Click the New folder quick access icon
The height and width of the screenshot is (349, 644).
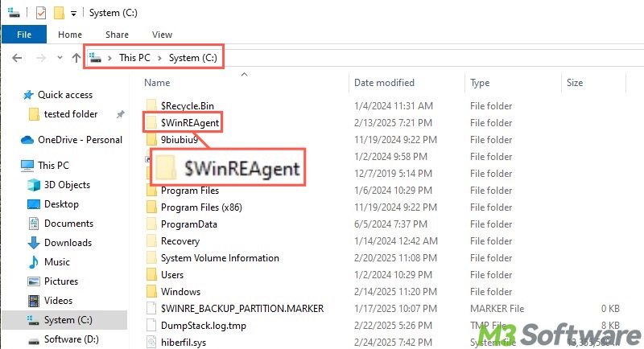[x=59, y=13]
